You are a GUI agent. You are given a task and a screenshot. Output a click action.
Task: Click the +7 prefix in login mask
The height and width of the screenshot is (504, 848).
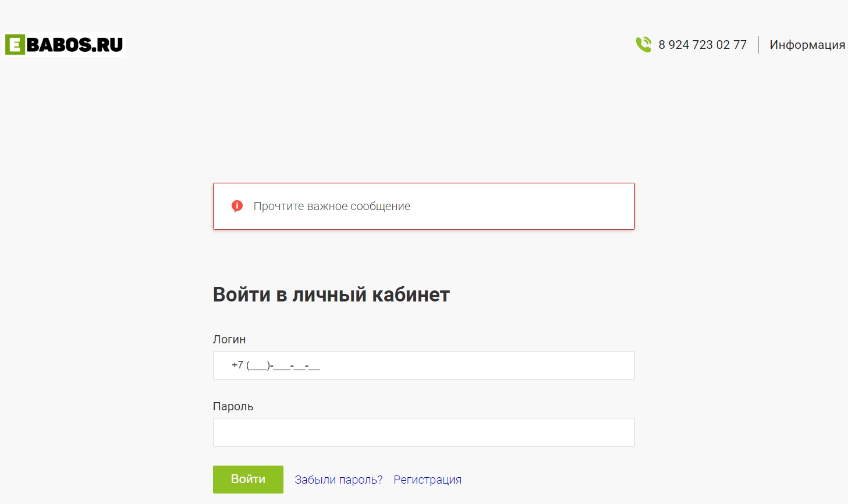tap(237, 365)
